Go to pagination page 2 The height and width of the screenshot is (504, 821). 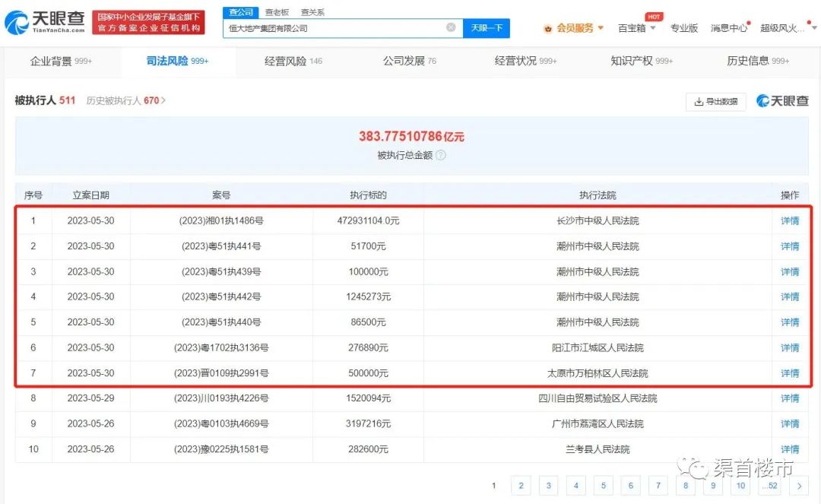point(521,486)
